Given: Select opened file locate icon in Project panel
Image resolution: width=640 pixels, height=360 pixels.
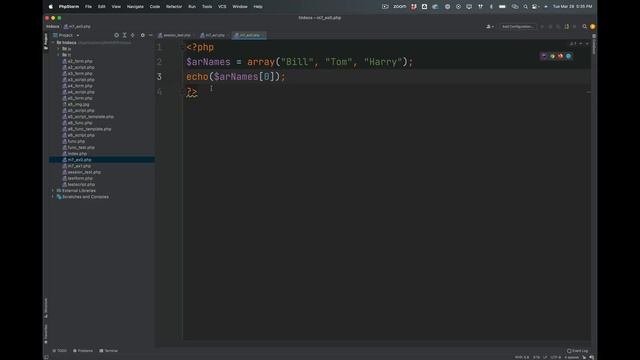Looking at the screenshot, I should tap(116, 36).
